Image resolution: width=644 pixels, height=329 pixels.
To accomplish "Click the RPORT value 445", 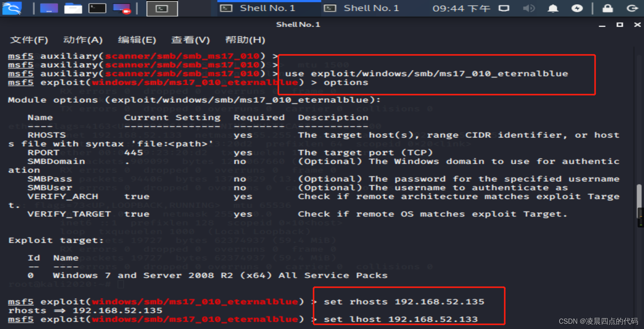I will [133, 153].
